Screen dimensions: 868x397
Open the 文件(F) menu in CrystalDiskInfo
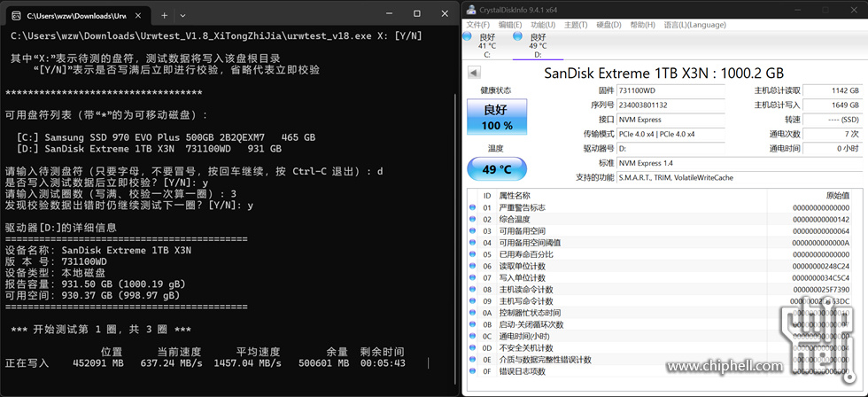[478, 25]
